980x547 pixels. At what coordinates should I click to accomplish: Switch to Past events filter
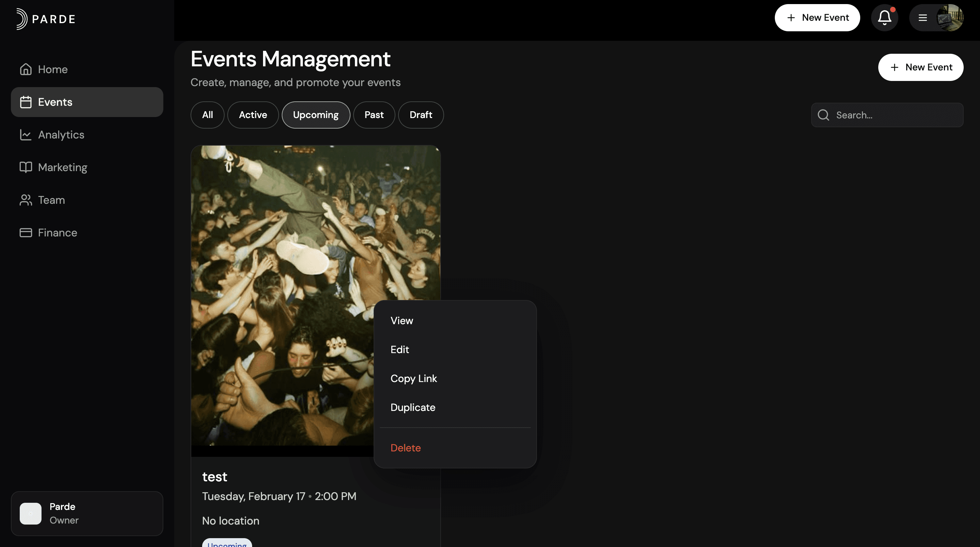click(374, 115)
